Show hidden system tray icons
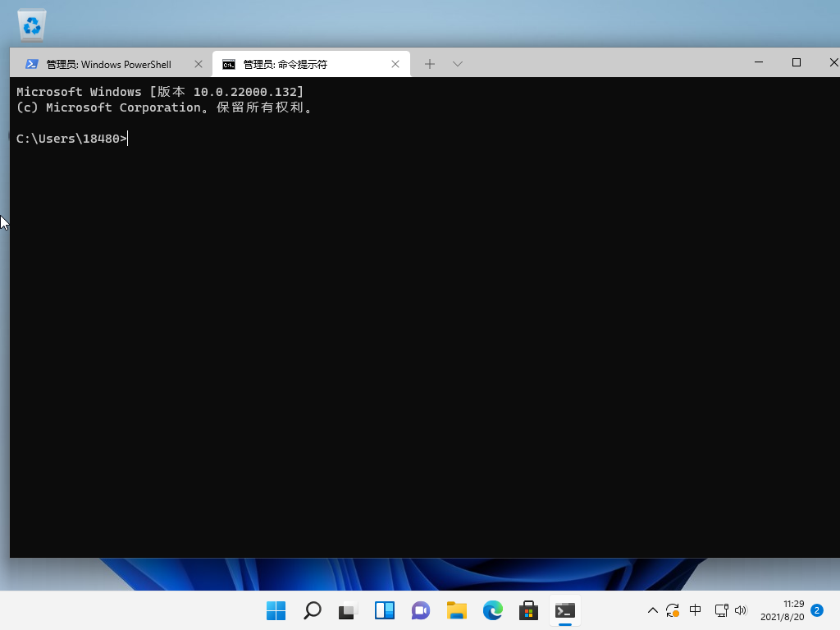Viewport: 840px width, 630px height. 653,610
